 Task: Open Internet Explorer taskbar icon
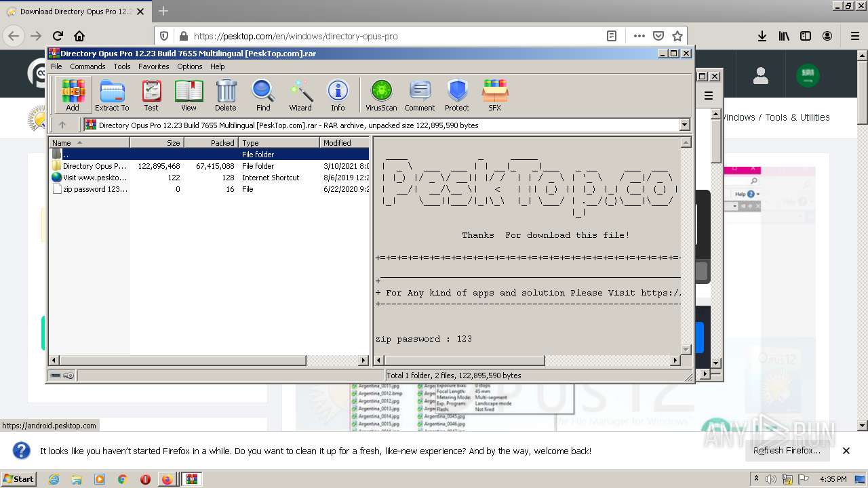click(54, 479)
